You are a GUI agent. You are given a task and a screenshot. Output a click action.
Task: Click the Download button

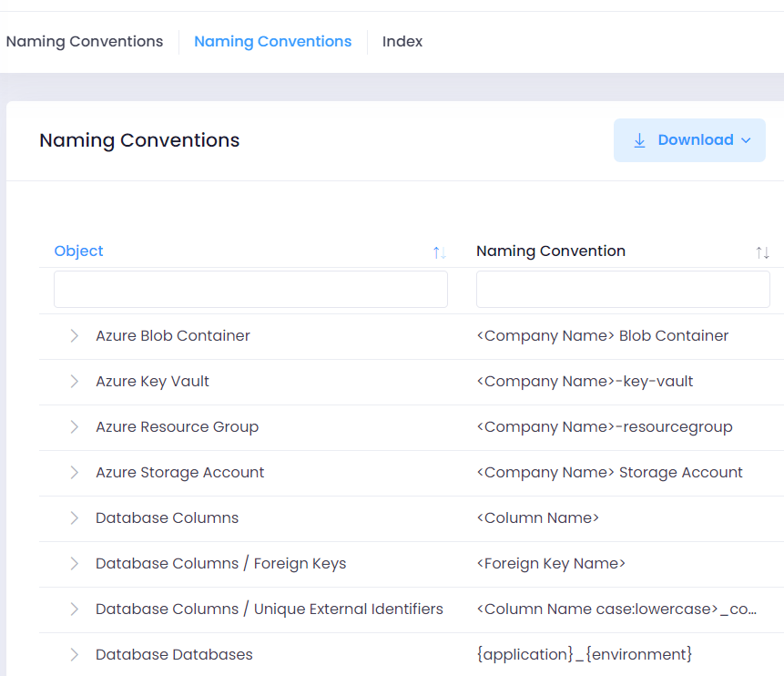pos(689,139)
